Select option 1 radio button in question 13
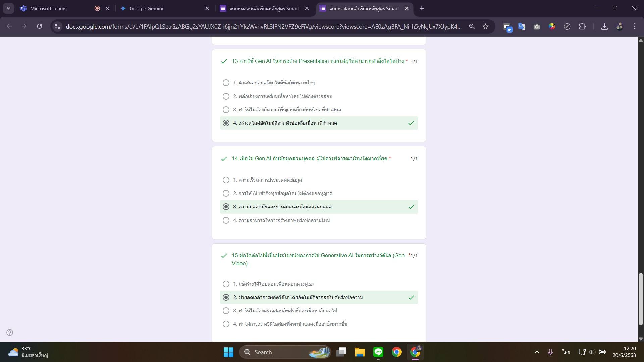The width and height of the screenshot is (644, 362). (226, 83)
